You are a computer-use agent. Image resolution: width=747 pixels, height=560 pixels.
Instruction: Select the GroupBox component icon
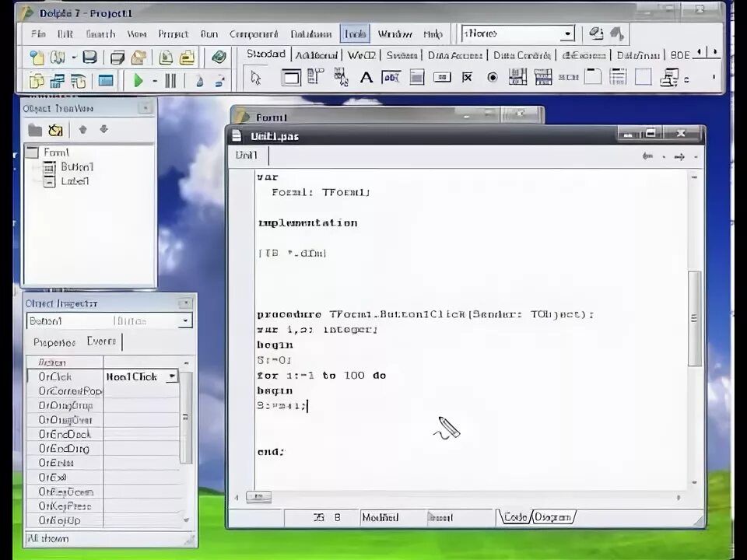point(593,77)
